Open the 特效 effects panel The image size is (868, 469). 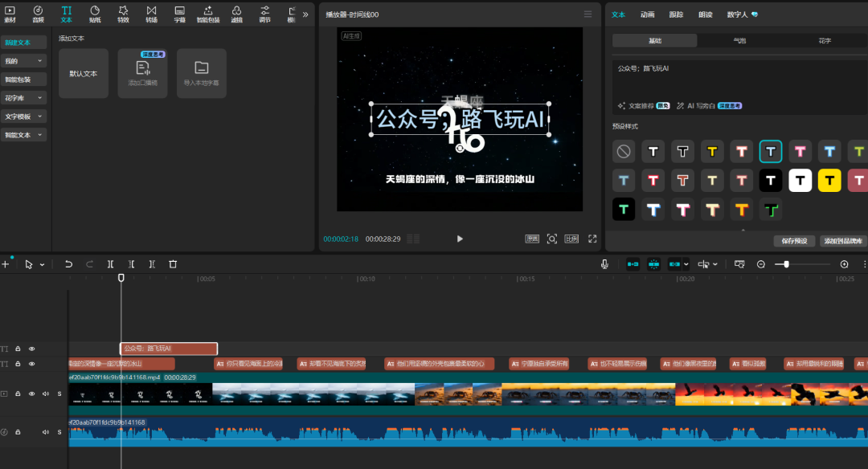123,14
